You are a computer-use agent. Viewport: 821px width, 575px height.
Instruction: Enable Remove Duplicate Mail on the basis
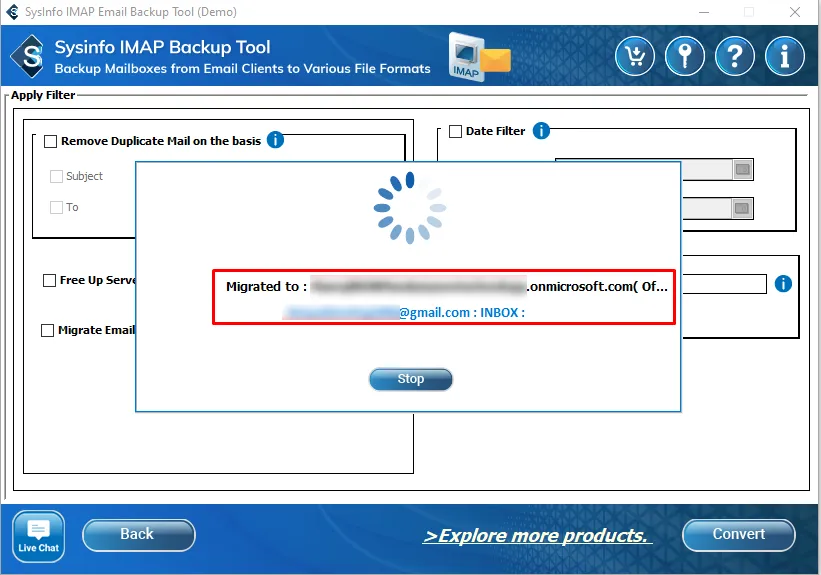click(50, 141)
